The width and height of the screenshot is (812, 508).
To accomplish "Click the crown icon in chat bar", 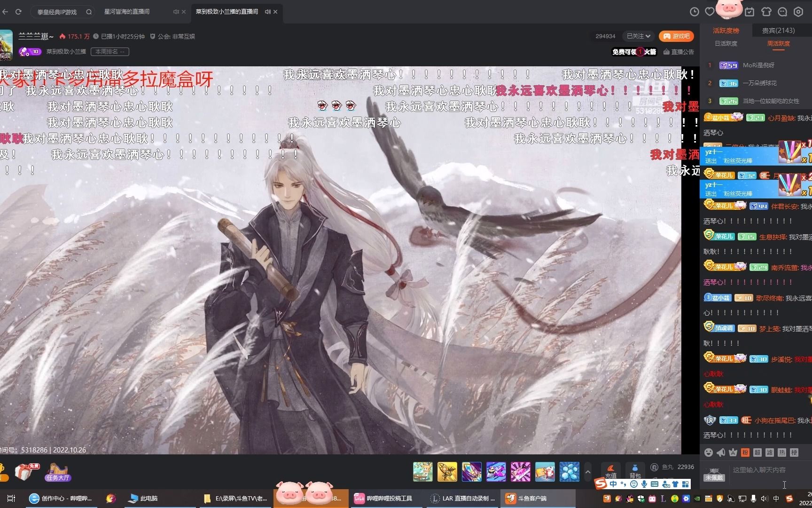I will click(733, 452).
